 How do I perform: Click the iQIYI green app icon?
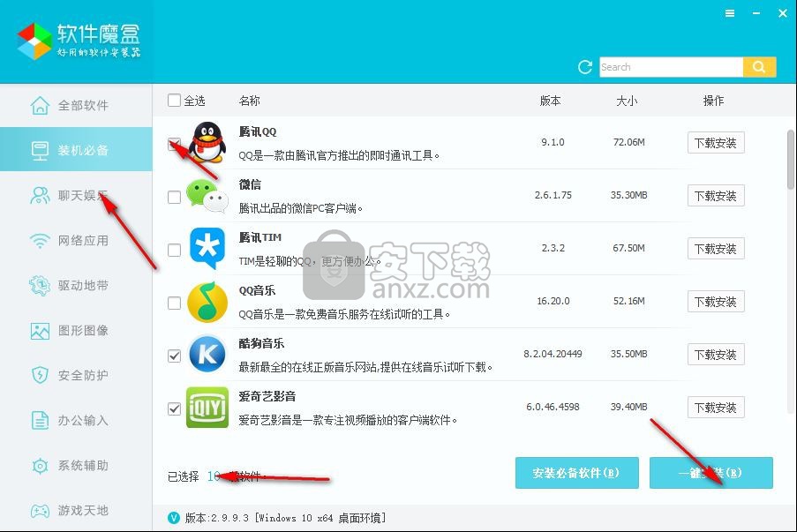[207, 408]
